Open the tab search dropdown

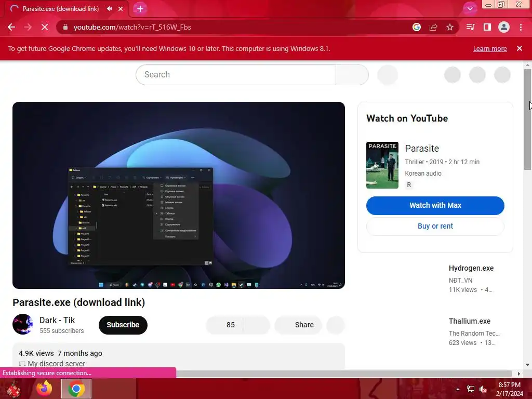click(x=470, y=9)
